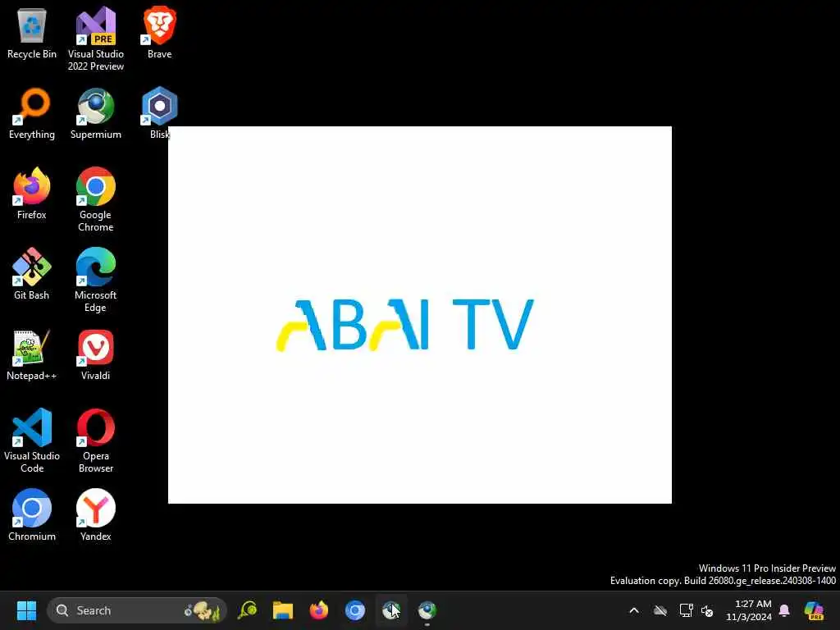This screenshot has width=840, height=630.
Task: Launch Visual Studio 2022 Preview shortcut
Action: (x=96, y=39)
